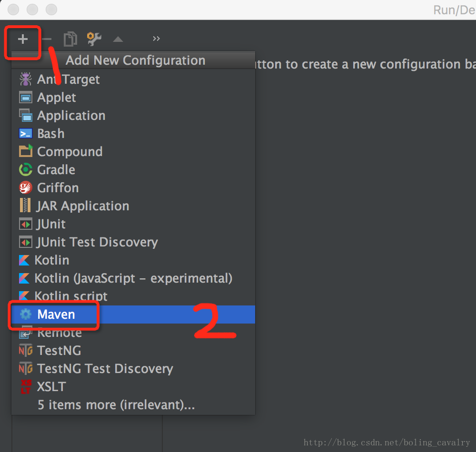Click the Kotlin JavaScript experimental icon
Screen dimensions: 476x452
pos(24,278)
